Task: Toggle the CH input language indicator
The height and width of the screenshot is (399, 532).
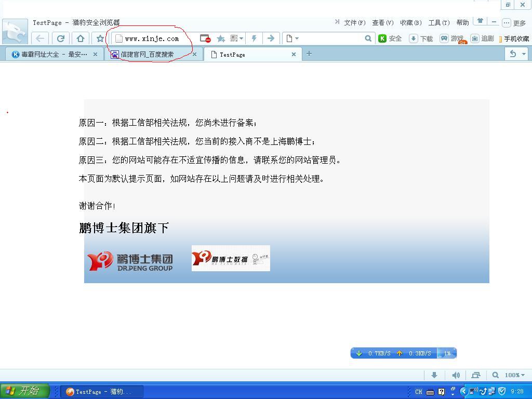Action: coord(418,392)
